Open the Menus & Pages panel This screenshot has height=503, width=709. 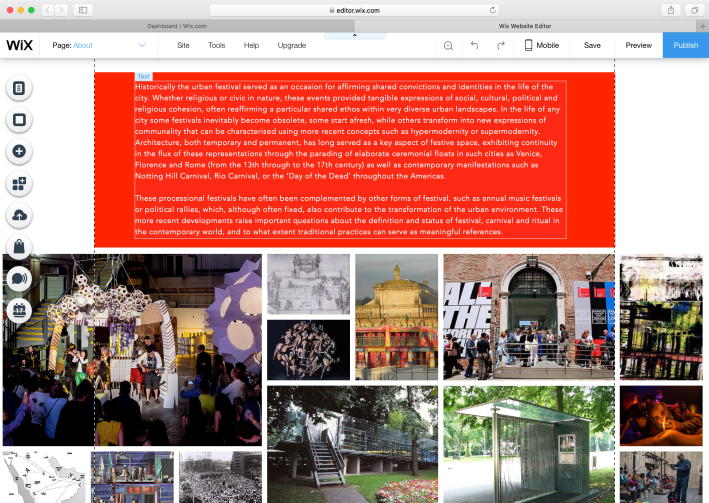point(19,88)
